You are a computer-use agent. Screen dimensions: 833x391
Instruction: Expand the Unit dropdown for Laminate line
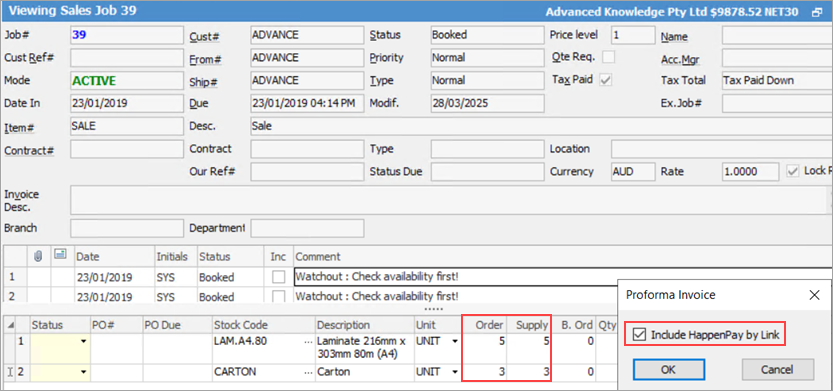[454, 342]
